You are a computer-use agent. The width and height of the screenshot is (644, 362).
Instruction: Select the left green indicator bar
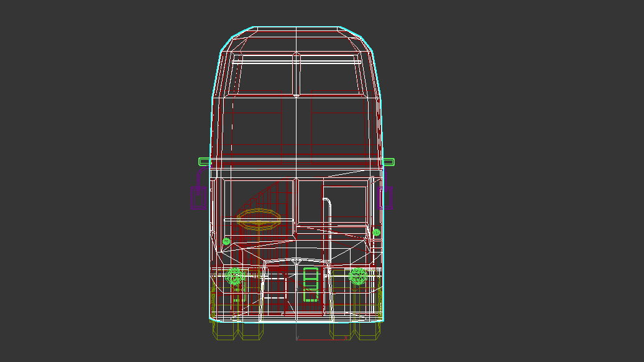[x=205, y=162]
